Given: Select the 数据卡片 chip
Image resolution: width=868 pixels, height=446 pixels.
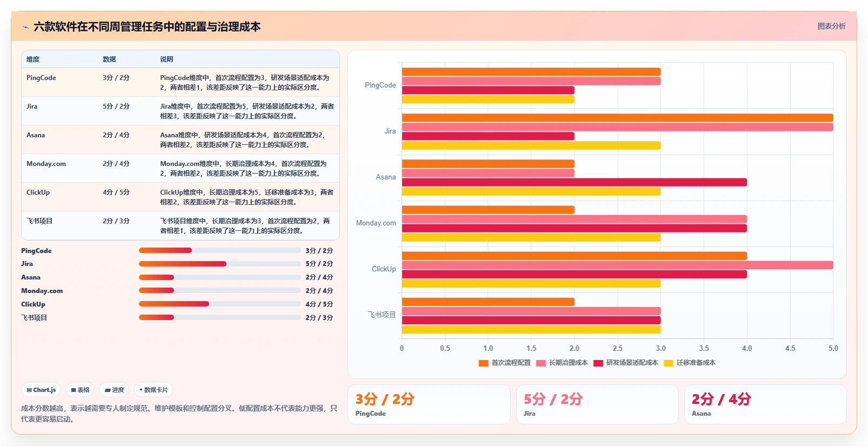Looking at the screenshot, I should tap(153, 390).
